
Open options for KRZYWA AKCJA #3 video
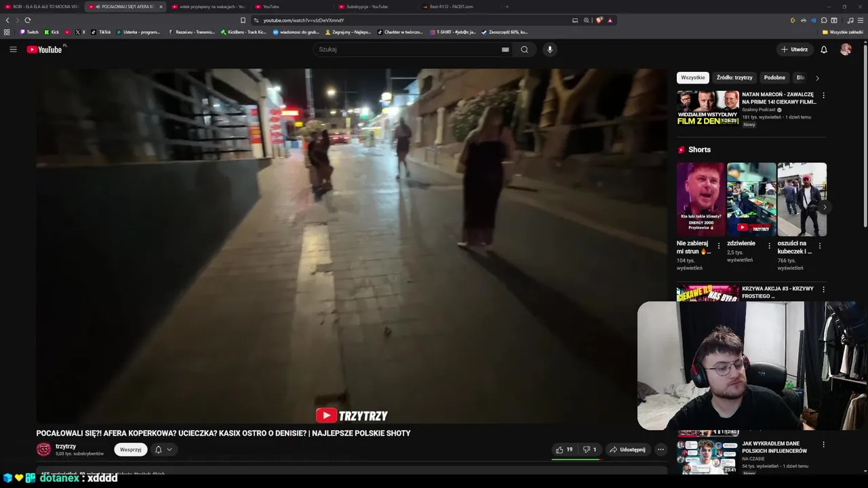(823, 289)
